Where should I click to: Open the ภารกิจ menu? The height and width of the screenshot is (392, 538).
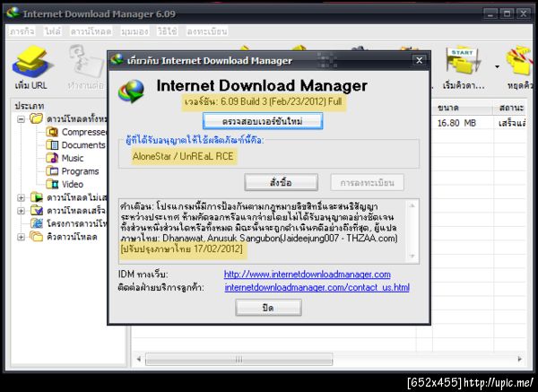22,31
